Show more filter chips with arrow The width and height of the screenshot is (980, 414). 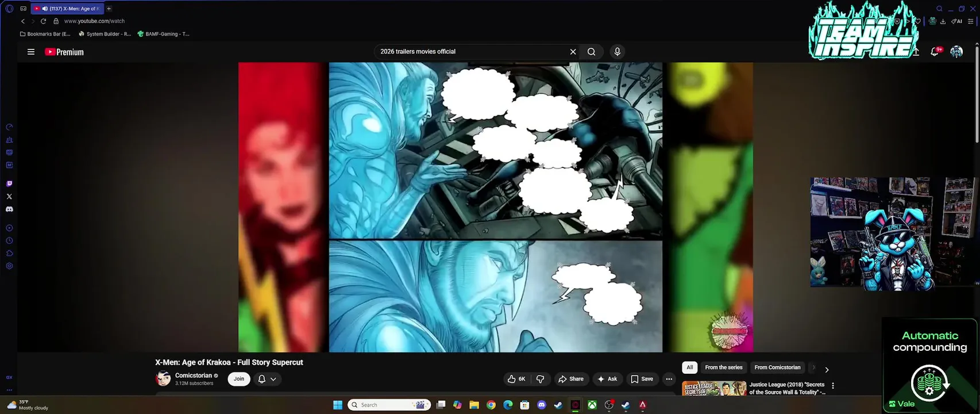[x=827, y=370]
